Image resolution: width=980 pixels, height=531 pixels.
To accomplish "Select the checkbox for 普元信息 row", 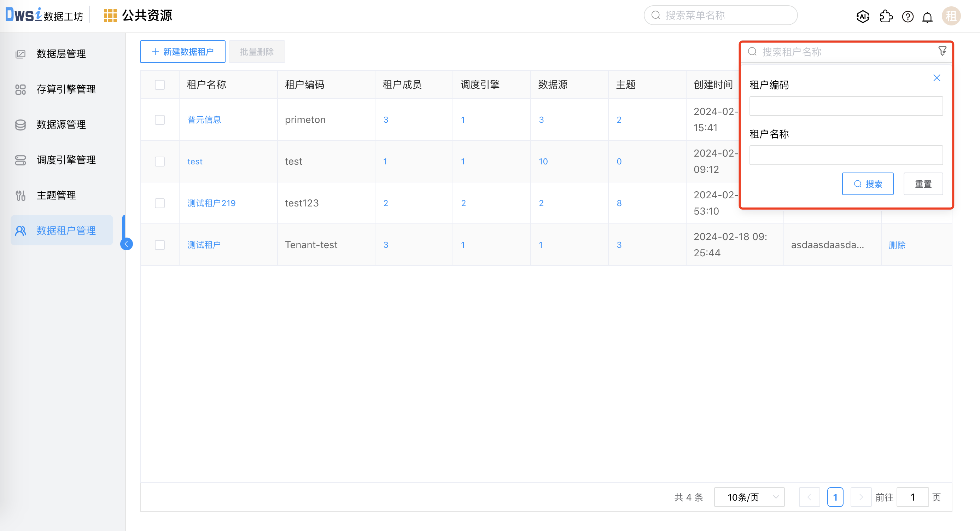I will tap(160, 120).
